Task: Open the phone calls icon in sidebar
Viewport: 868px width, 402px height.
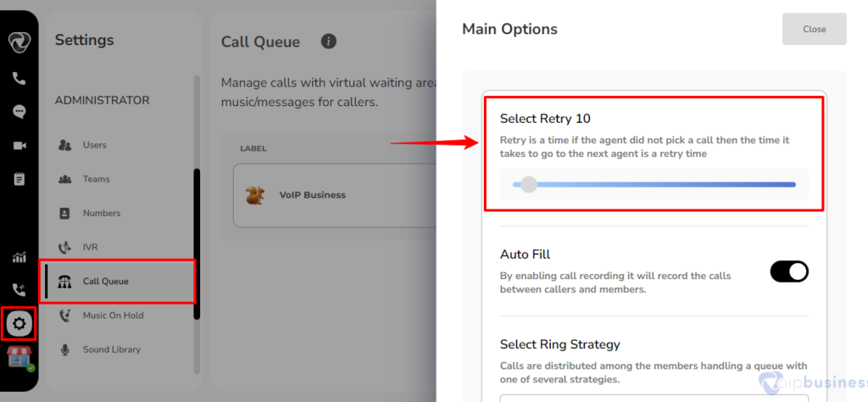Action: pyautogui.click(x=19, y=79)
